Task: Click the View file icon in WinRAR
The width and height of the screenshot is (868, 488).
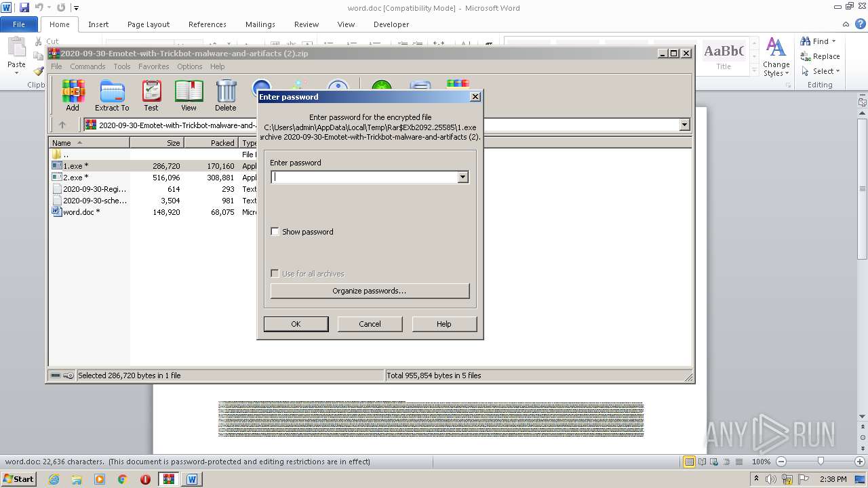Action: click(x=189, y=96)
